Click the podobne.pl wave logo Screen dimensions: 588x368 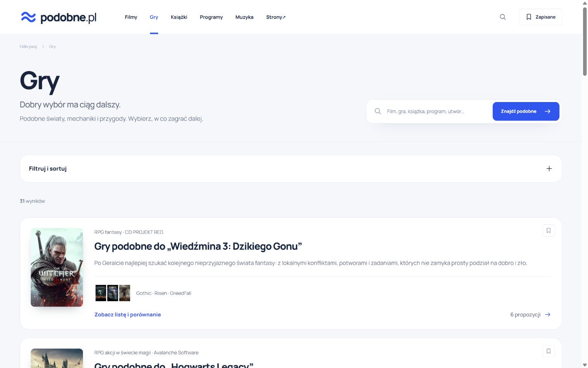coord(59,17)
